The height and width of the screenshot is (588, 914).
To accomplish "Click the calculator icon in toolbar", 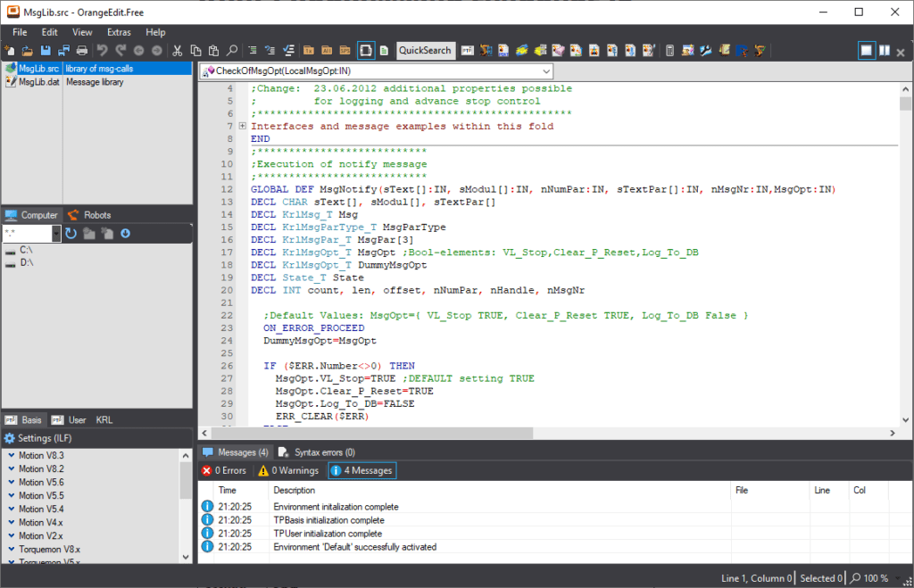I will coord(670,51).
